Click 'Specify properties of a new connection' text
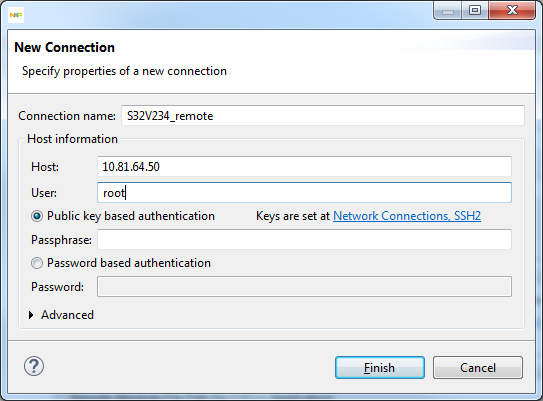 124,71
